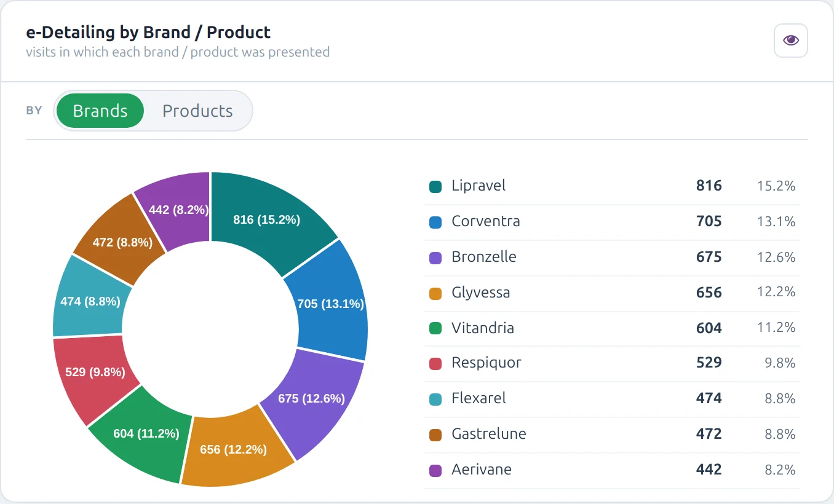Toggle the eye visibility button
Screen dimensions: 834x504
click(790, 41)
